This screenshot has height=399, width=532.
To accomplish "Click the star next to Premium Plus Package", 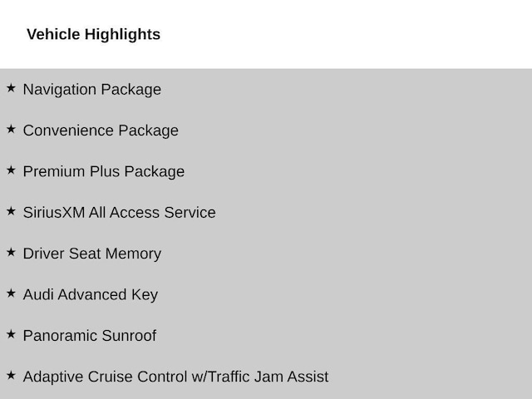I will [11, 170].
